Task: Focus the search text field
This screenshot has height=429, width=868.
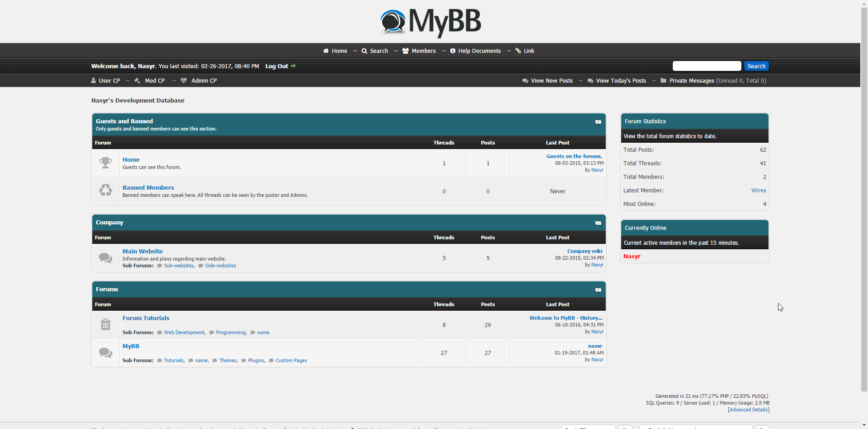Action: 707,66
